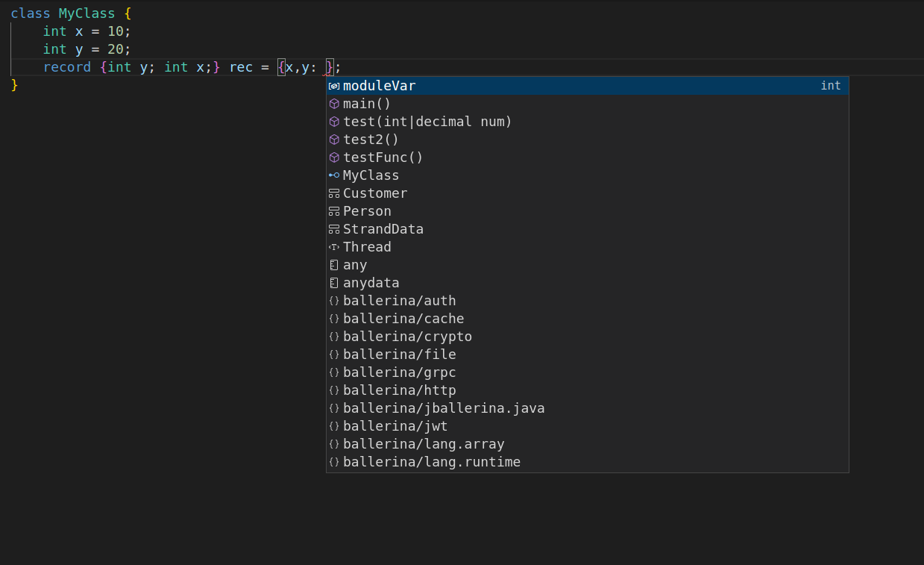Click the struct icon beside Customer
The image size is (924, 565).
(334, 193)
